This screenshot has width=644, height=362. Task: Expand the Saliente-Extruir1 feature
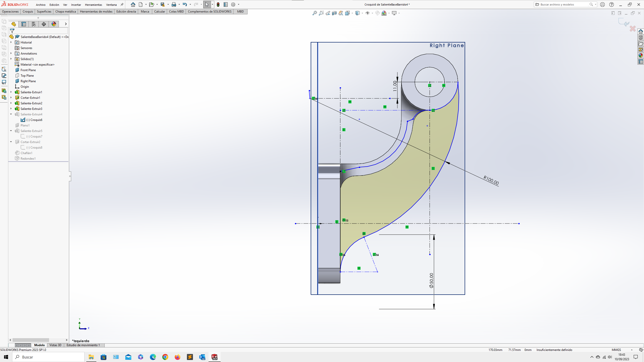coord(11,92)
